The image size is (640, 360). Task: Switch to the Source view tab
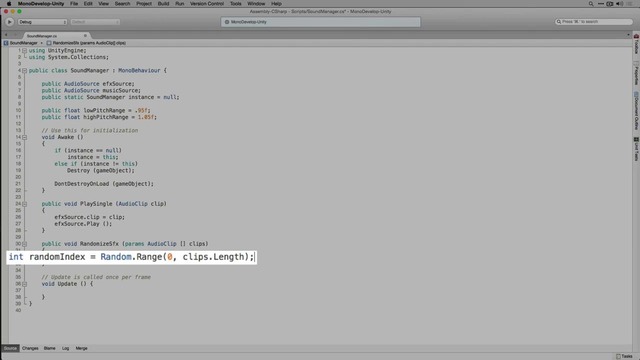click(10, 348)
